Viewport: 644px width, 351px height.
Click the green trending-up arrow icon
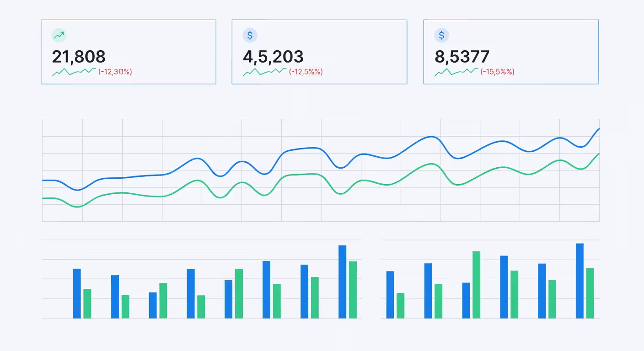(x=59, y=35)
